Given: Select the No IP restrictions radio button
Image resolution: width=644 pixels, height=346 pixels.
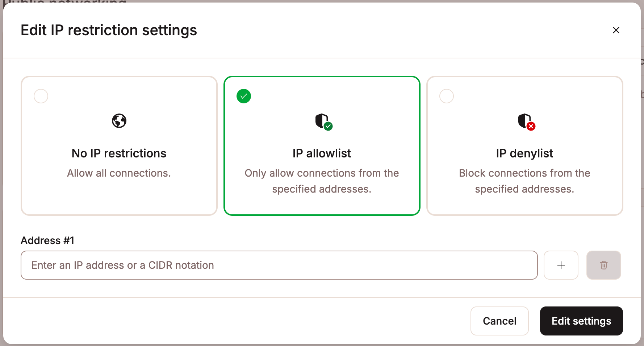Looking at the screenshot, I should pyautogui.click(x=41, y=96).
